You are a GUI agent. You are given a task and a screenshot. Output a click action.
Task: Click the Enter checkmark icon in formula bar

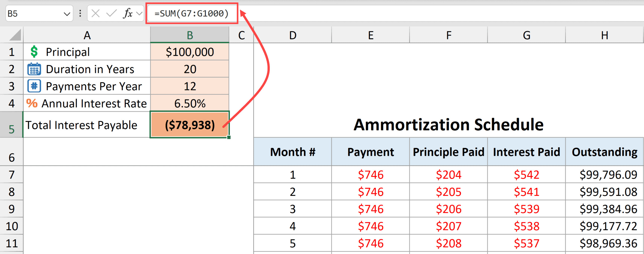point(111,13)
